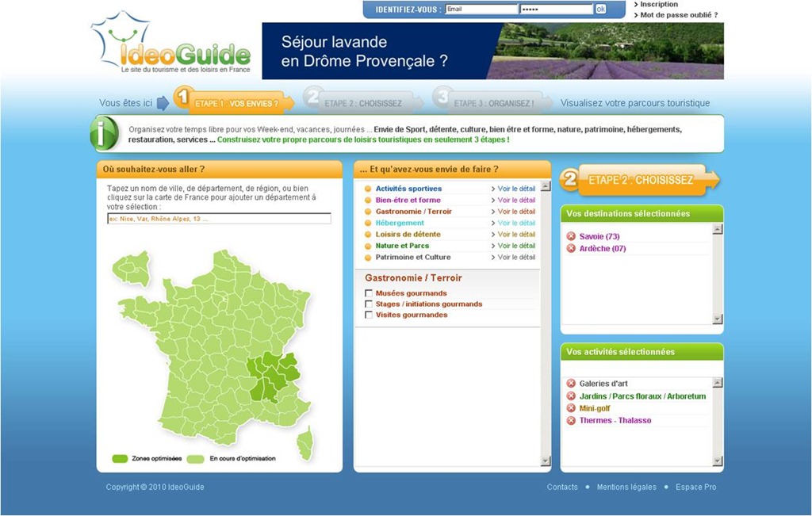Click the IdeoGuide logo
Viewport: 812px width, 516px height.
(x=173, y=46)
